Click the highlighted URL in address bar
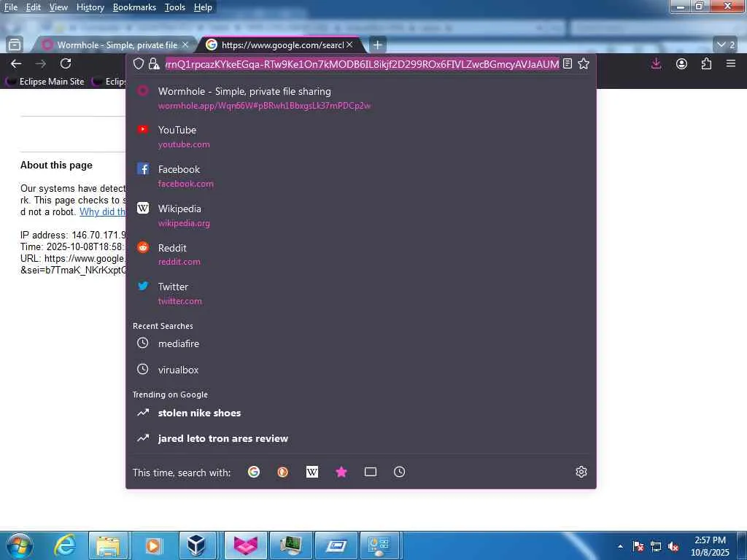 pos(362,64)
